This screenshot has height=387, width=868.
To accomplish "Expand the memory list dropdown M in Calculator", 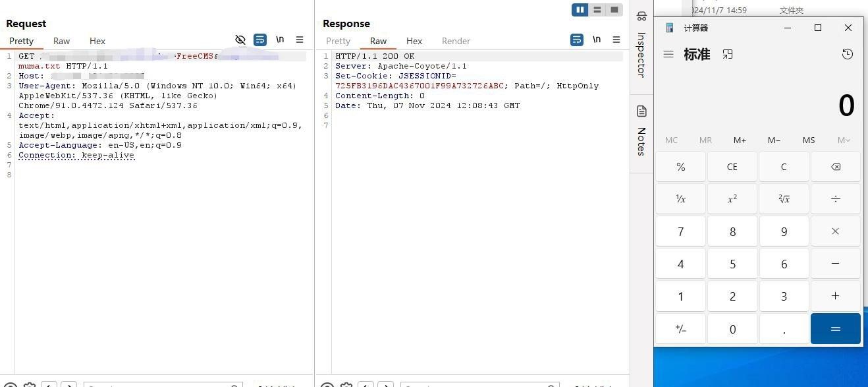I will (844, 140).
